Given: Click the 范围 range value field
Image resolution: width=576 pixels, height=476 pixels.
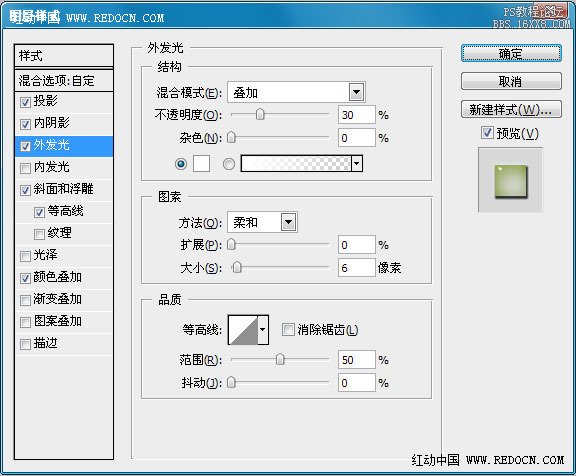Looking at the screenshot, I should pyautogui.click(x=357, y=360).
